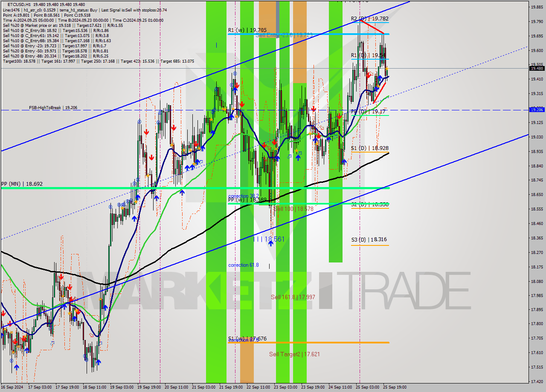Select the 'Sell %10 @ C_Entry38' line
The image size is (546, 392).
[55, 31]
